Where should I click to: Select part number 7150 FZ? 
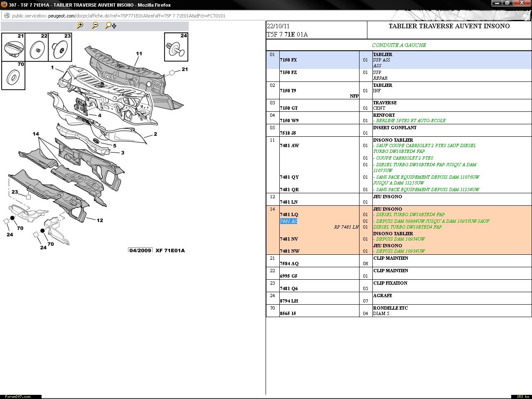pyautogui.click(x=288, y=72)
